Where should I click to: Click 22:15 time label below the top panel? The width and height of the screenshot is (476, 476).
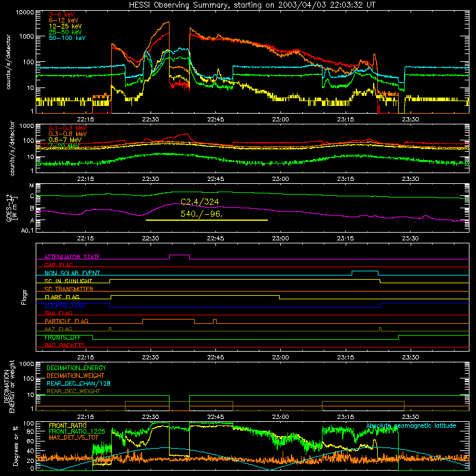click(x=85, y=120)
